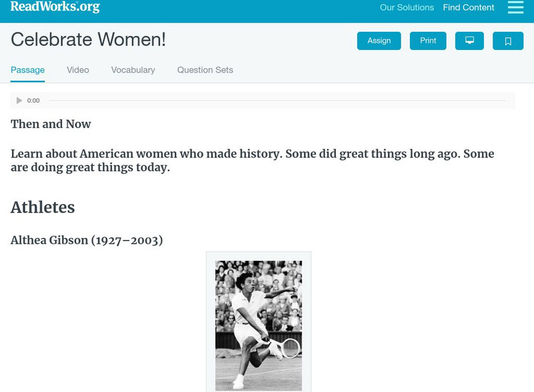Open the hamburger menu
Screen dimensions: 534x392
tap(515, 7)
